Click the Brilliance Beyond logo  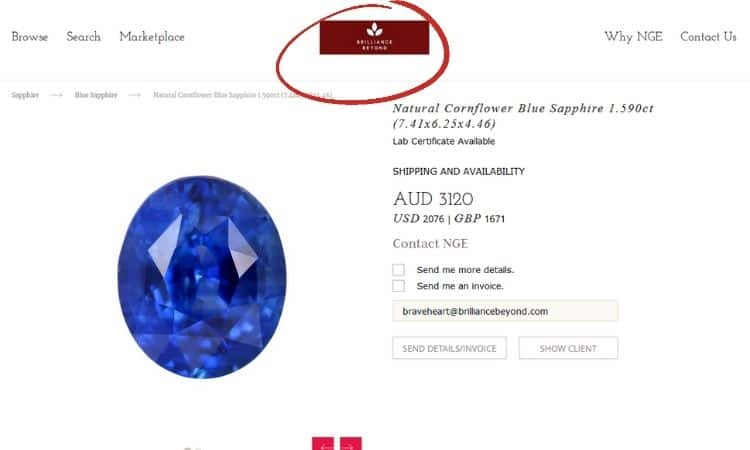click(x=374, y=37)
